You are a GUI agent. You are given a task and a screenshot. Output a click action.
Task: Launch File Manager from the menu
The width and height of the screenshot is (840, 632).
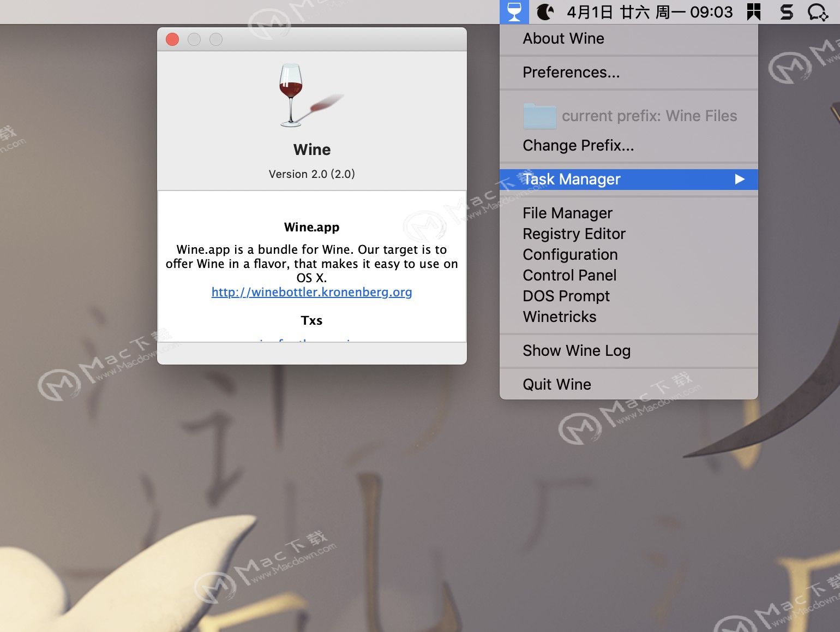[629, 213]
